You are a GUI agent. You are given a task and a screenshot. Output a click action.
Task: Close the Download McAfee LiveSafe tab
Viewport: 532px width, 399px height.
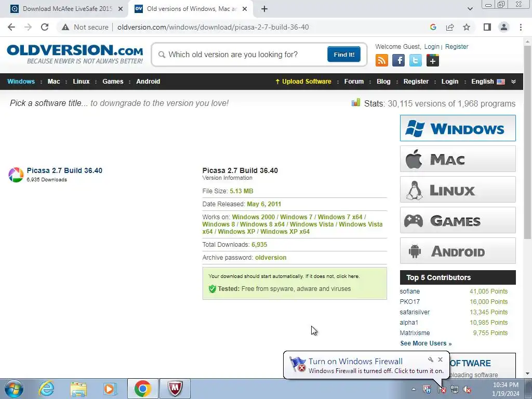pos(121,9)
